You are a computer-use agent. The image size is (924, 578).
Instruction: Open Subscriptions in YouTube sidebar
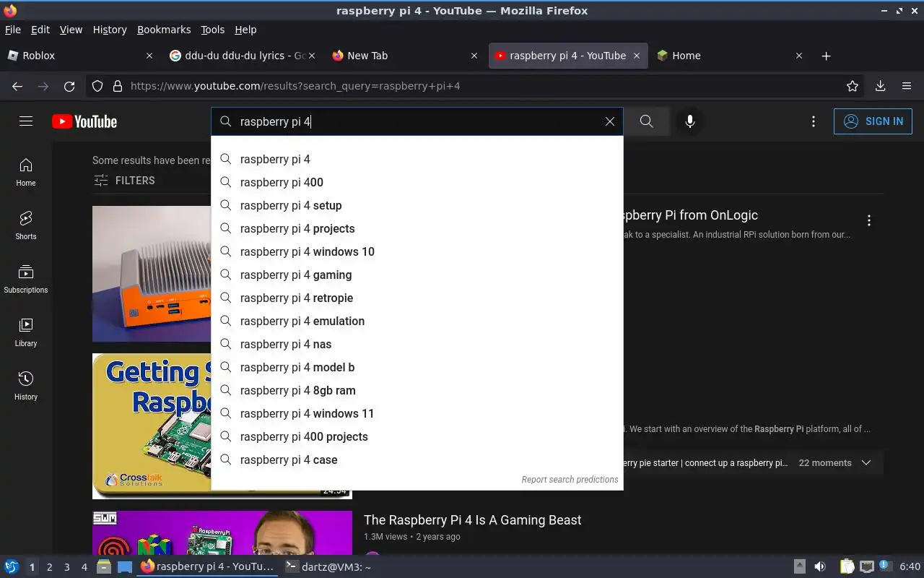click(x=26, y=279)
